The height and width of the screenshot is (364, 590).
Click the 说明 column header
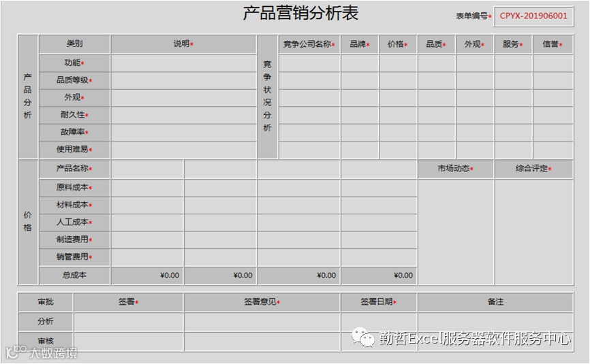pyautogui.click(x=184, y=44)
